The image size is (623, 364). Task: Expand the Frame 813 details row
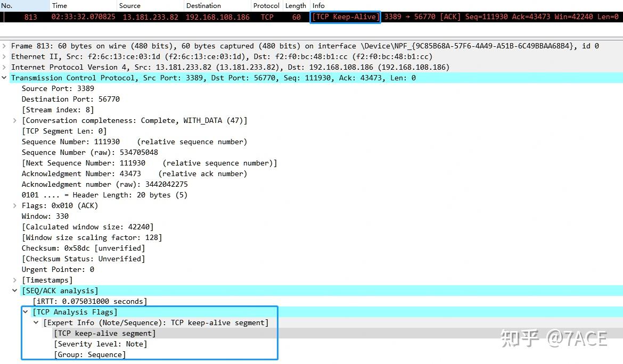pyautogui.click(x=4, y=46)
